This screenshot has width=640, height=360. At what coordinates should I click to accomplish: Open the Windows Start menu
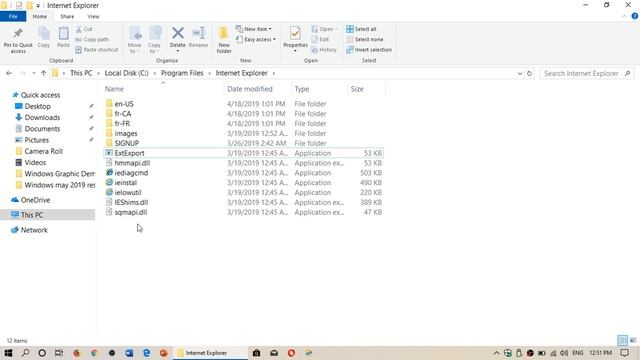(x=8, y=353)
